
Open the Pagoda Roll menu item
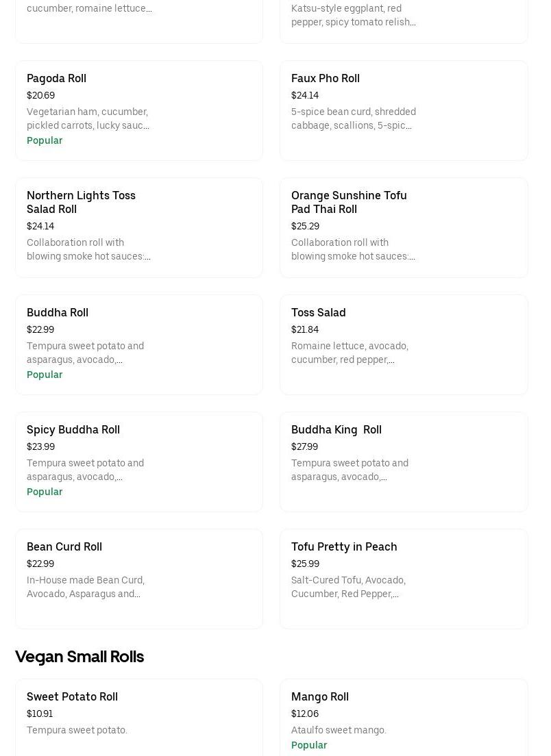(56, 79)
